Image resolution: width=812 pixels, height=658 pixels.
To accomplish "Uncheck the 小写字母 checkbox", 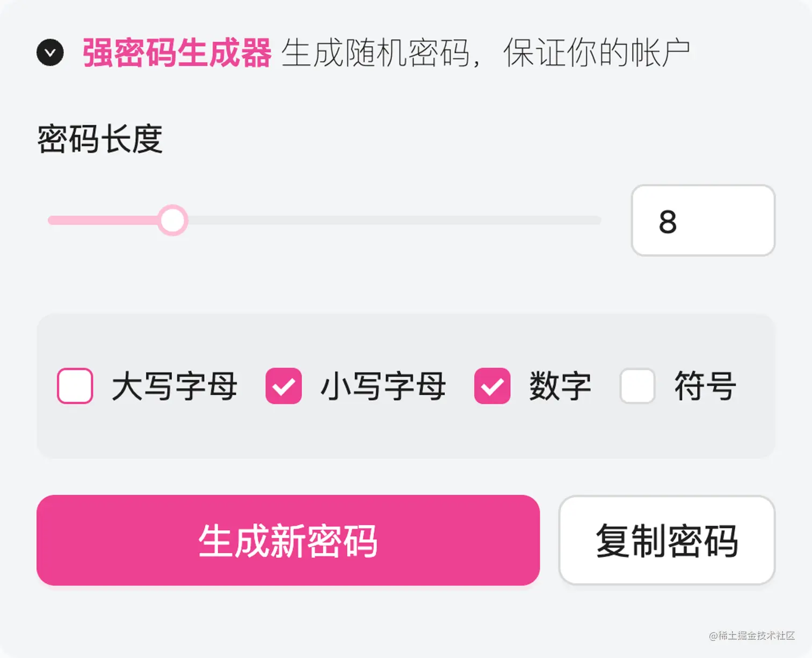I will (284, 386).
